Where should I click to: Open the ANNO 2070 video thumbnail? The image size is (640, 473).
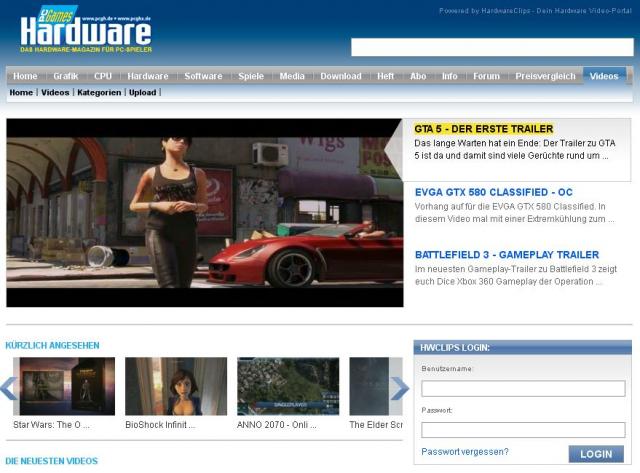(x=288, y=386)
